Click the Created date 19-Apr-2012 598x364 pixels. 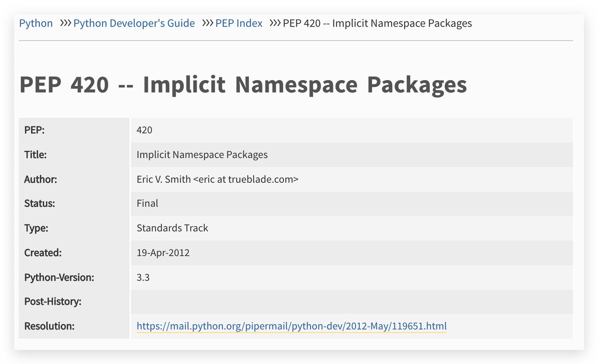tap(163, 253)
